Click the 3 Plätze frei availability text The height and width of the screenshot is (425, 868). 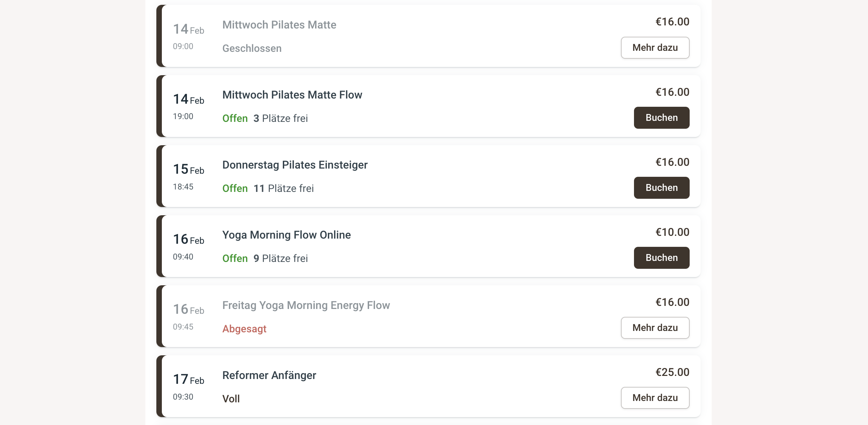tap(280, 118)
